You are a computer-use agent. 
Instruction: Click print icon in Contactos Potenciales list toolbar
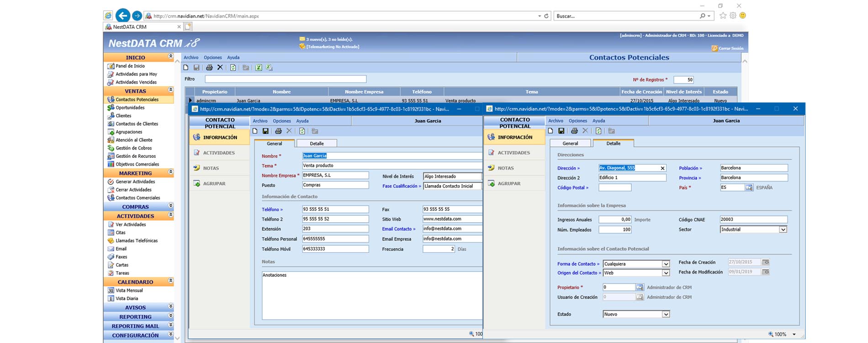coord(209,68)
